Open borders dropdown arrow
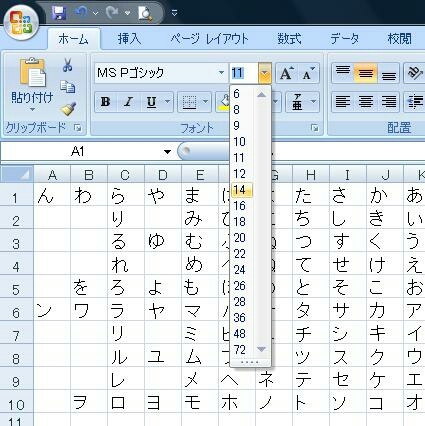The image size is (425, 426). [x=206, y=102]
